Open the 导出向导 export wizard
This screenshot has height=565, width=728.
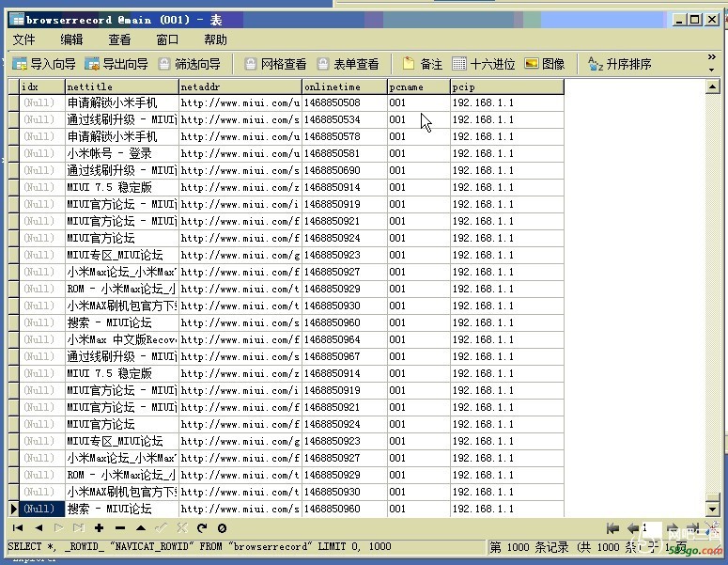tap(116, 64)
